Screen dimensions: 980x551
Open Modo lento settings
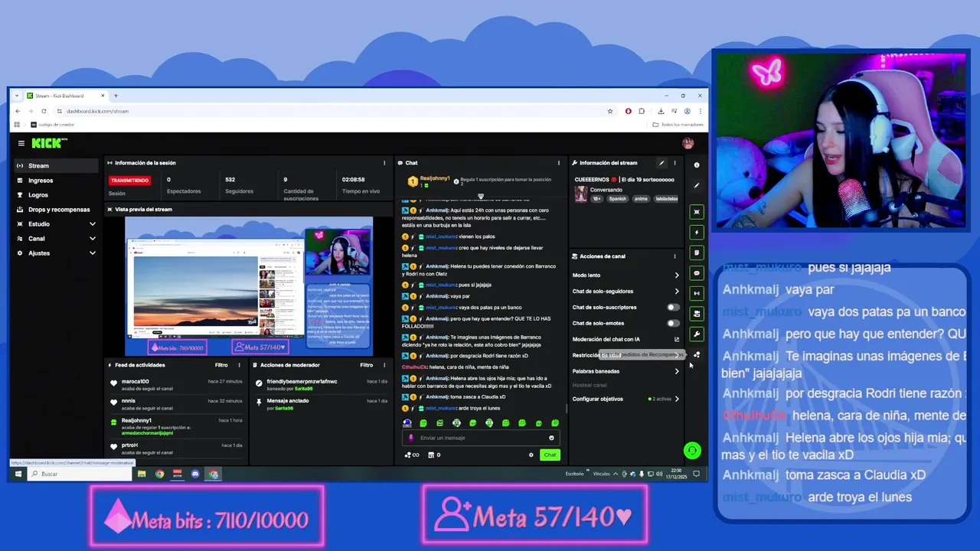626,275
